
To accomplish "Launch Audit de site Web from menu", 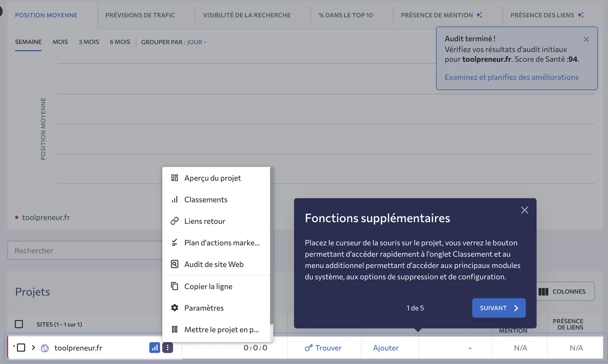I will 216,264.
